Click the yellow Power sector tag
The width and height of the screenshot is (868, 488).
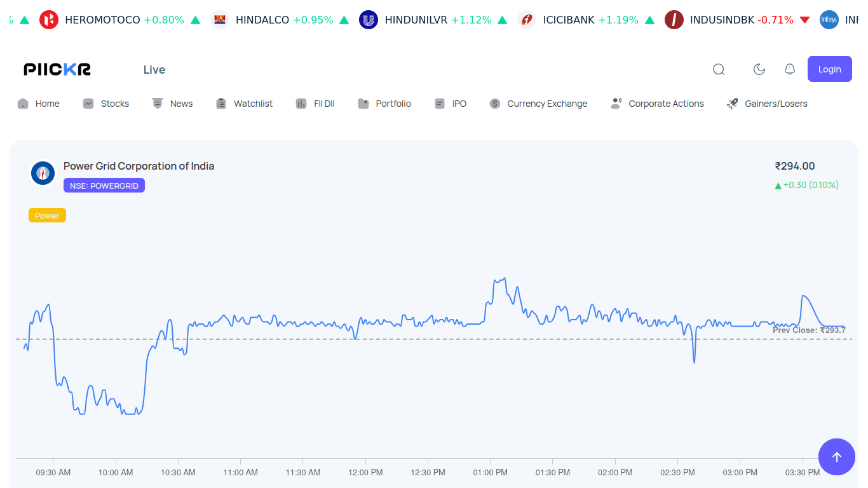[47, 215]
